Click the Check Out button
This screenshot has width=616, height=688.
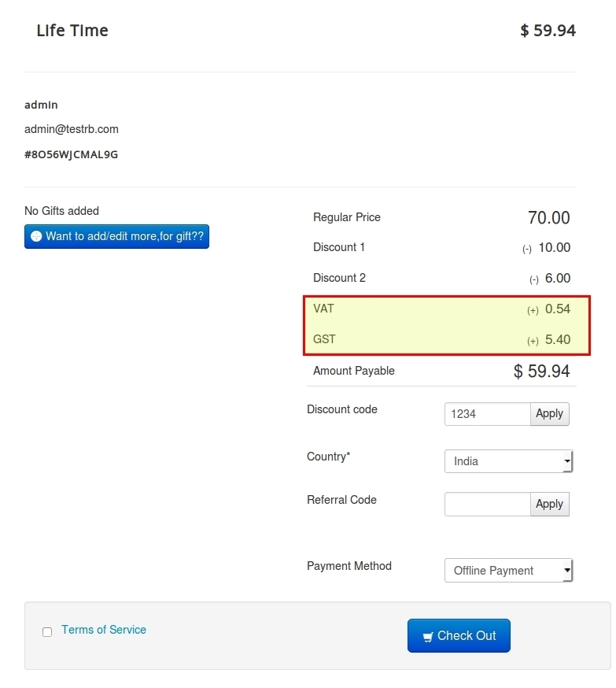click(x=459, y=636)
